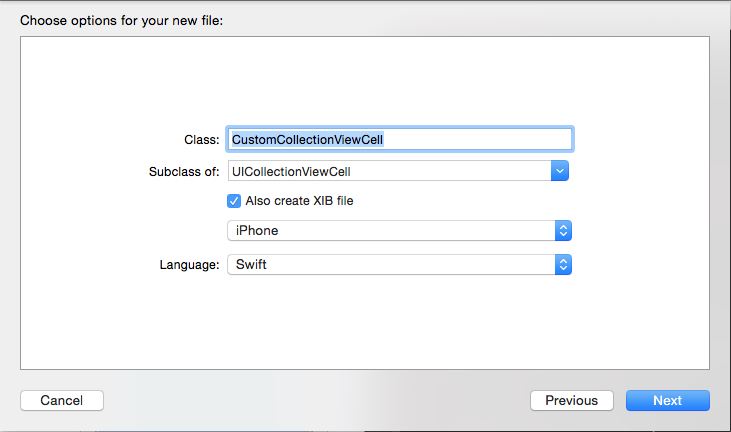Click the 'Choose options for your new file' heading

(x=121, y=21)
